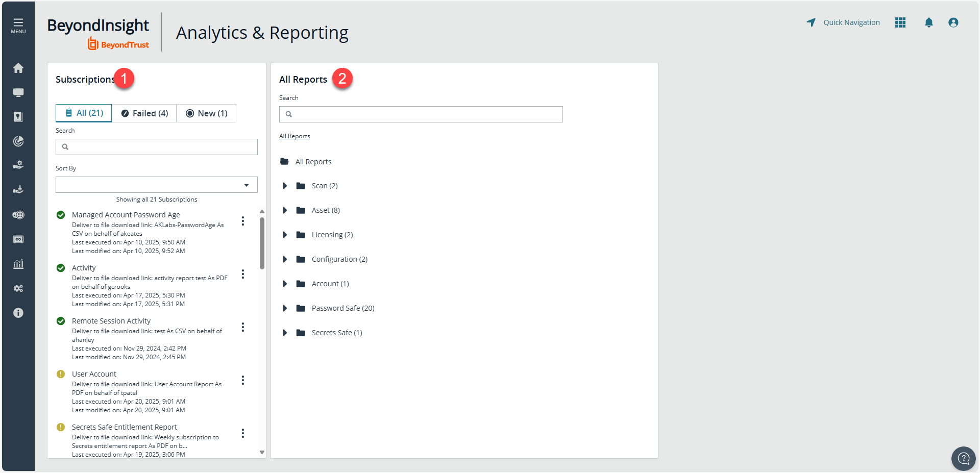
Task: Open the notifications bell
Action: pos(929,22)
